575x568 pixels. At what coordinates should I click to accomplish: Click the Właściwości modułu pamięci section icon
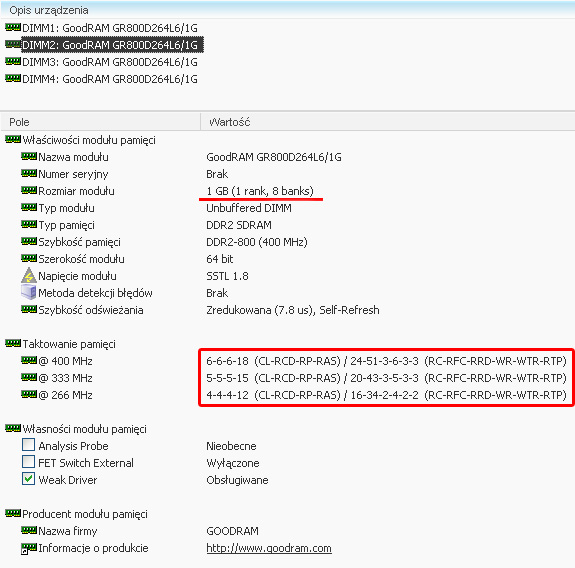click(x=13, y=139)
